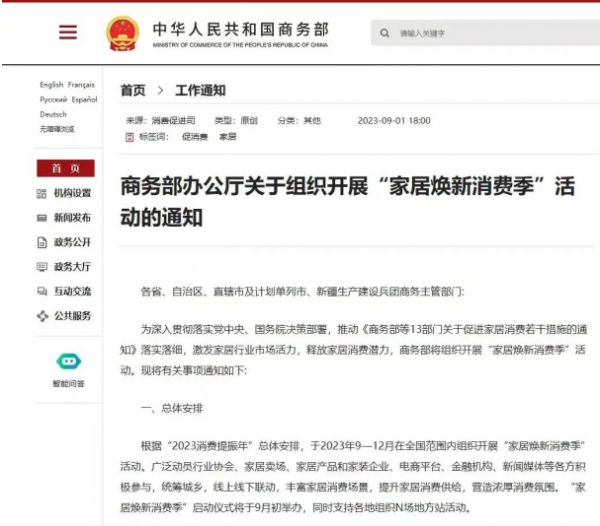Click the tag icon beside 标签词

pyautogui.click(x=131, y=136)
